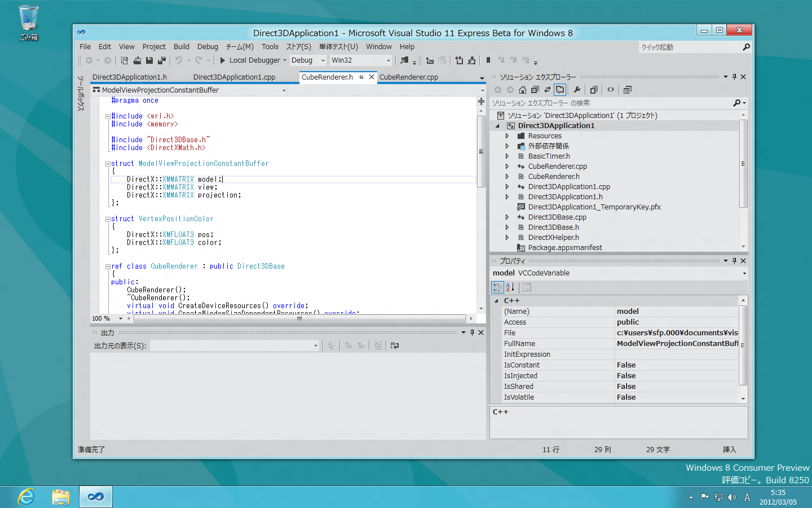This screenshot has height=508, width=812.
Task: Click the Save All toolbar icon
Action: [161, 60]
